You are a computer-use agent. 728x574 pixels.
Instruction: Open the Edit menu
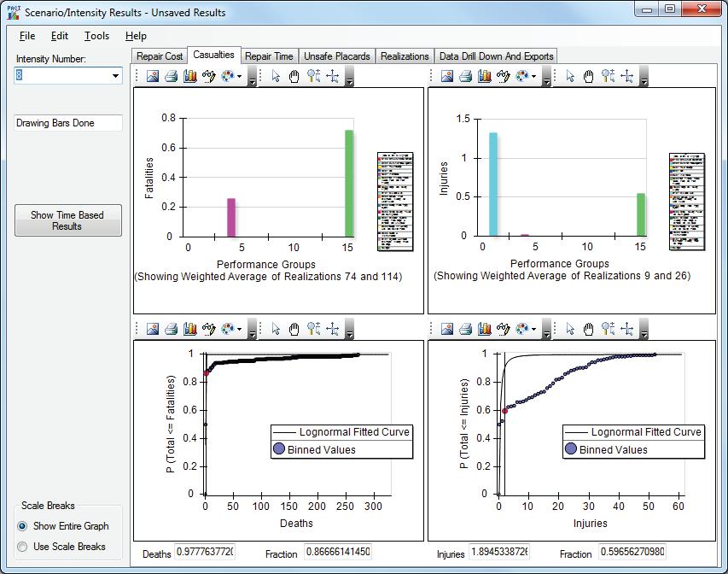click(60, 36)
